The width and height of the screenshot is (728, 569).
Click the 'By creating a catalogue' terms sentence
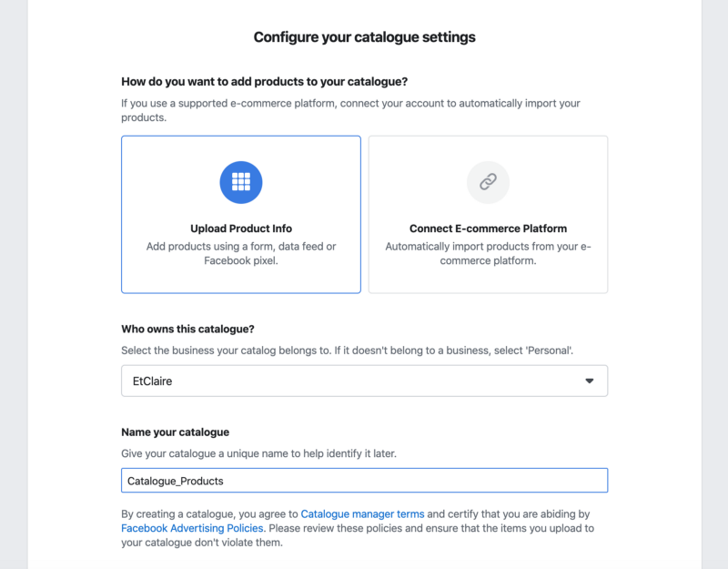point(358,528)
